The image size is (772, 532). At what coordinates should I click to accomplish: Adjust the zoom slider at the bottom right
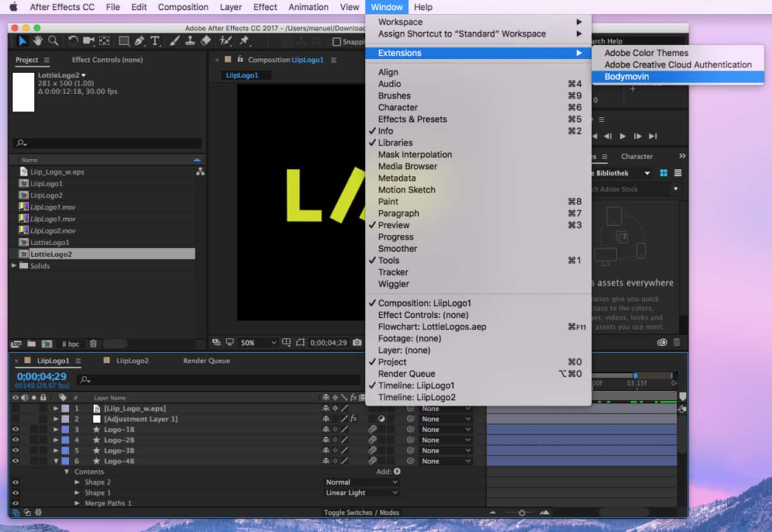tap(522, 512)
